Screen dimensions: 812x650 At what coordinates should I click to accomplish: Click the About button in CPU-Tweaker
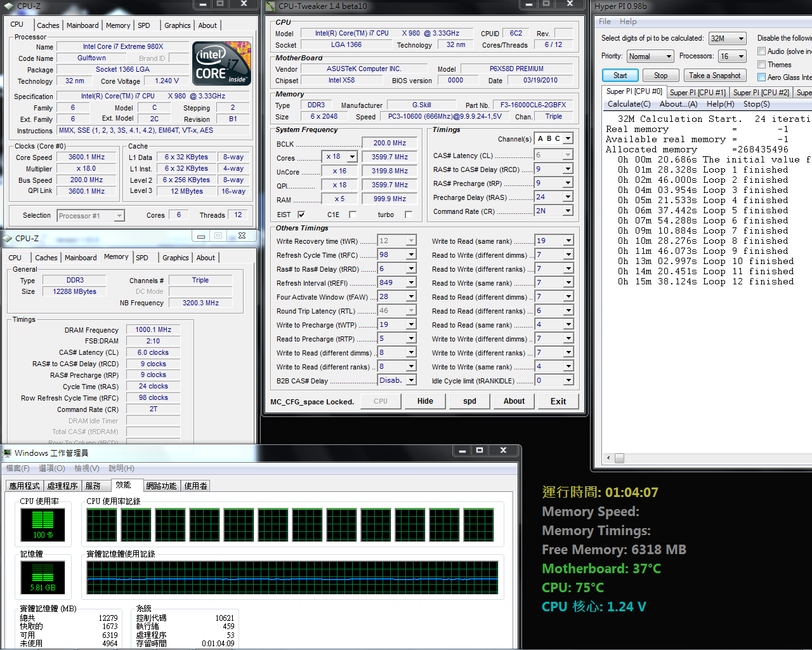[x=514, y=401]
